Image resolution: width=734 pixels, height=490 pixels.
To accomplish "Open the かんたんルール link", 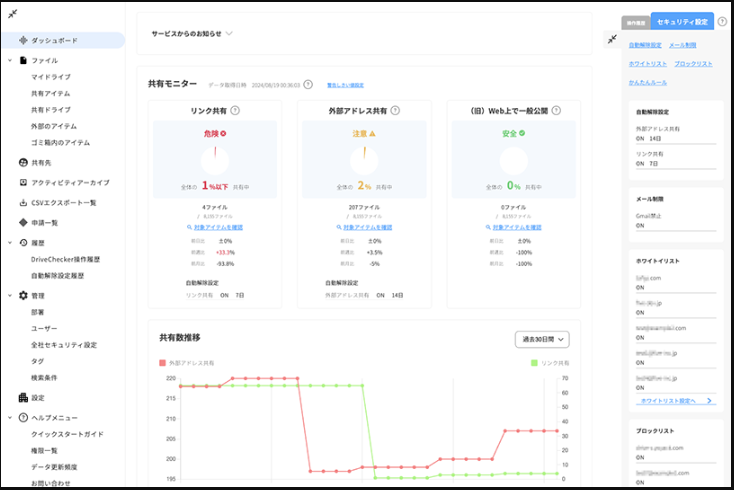I will 648,82.
